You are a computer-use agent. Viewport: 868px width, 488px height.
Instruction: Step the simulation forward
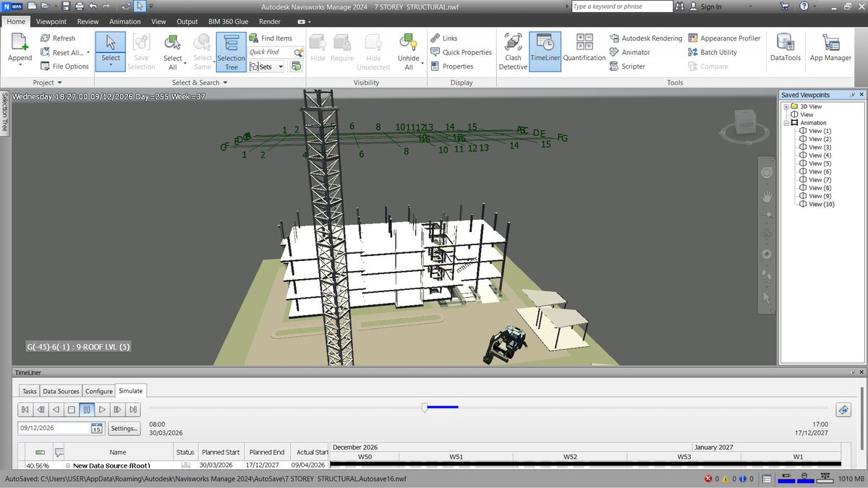117,410
